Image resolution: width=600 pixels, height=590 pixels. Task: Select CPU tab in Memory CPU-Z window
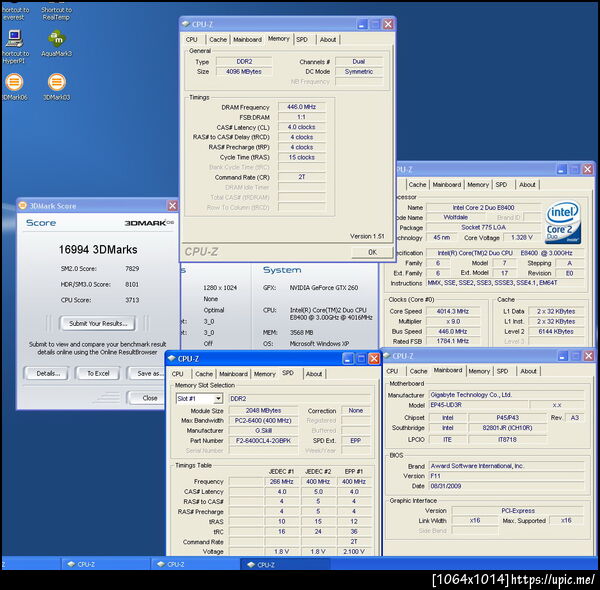(x=192, y=39)
